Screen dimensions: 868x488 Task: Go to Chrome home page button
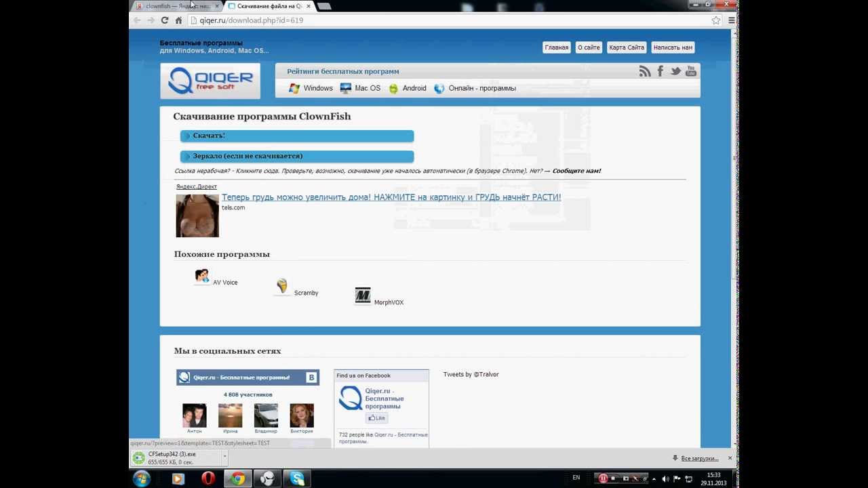tap(178, 20)
